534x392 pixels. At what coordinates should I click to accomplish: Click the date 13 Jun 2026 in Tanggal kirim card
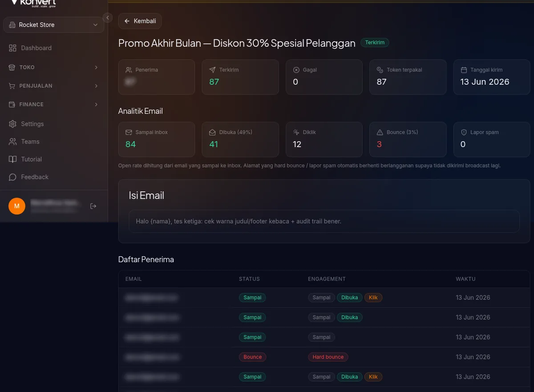point(485,82)
